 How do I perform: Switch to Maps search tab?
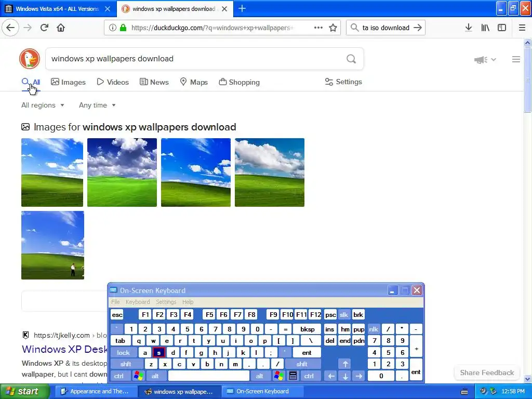pos(194,82)
